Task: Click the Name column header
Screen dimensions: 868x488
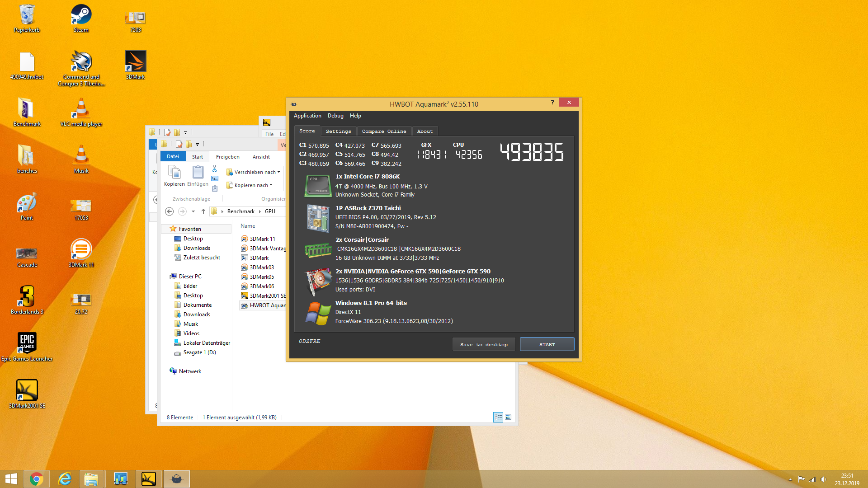Action: pos(248,226)
